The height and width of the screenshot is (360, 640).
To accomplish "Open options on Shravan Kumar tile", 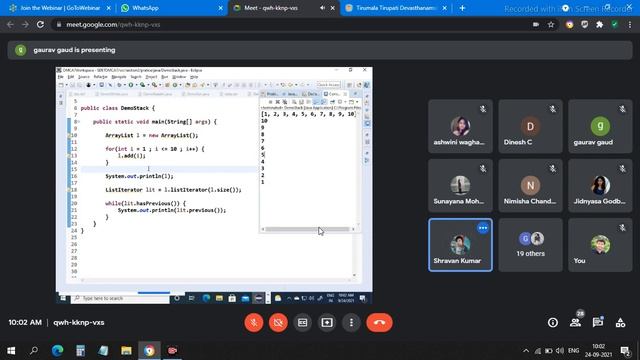I will tap(483, 228).
